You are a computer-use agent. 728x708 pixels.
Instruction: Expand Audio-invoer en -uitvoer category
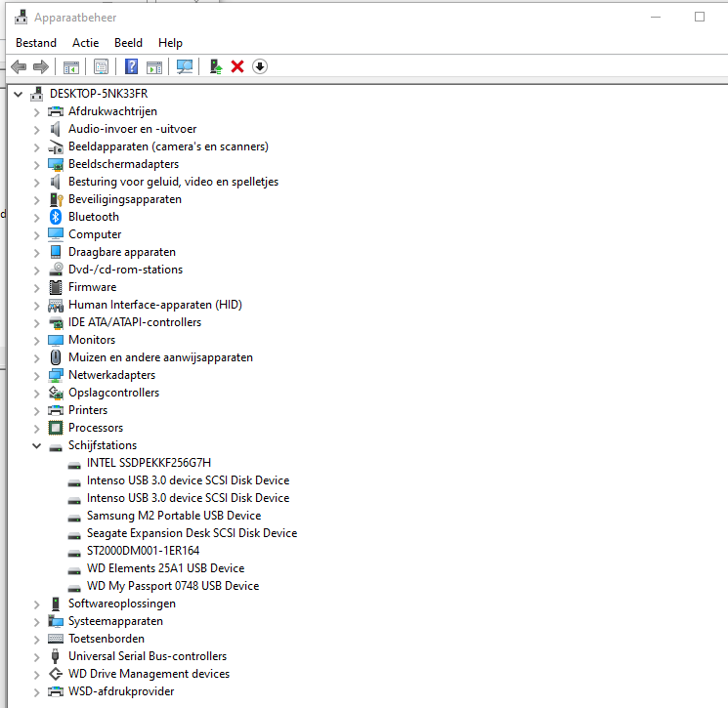click(x=37, y=130)
